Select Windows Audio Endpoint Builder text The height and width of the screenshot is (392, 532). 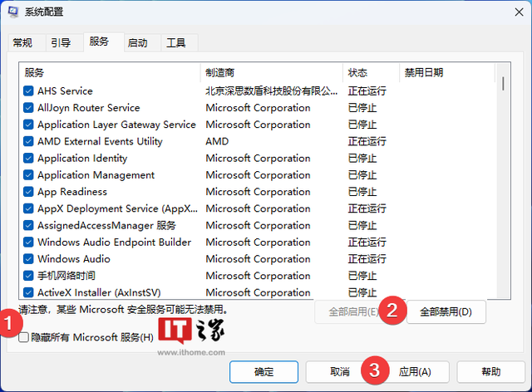(x=115, y=243)
